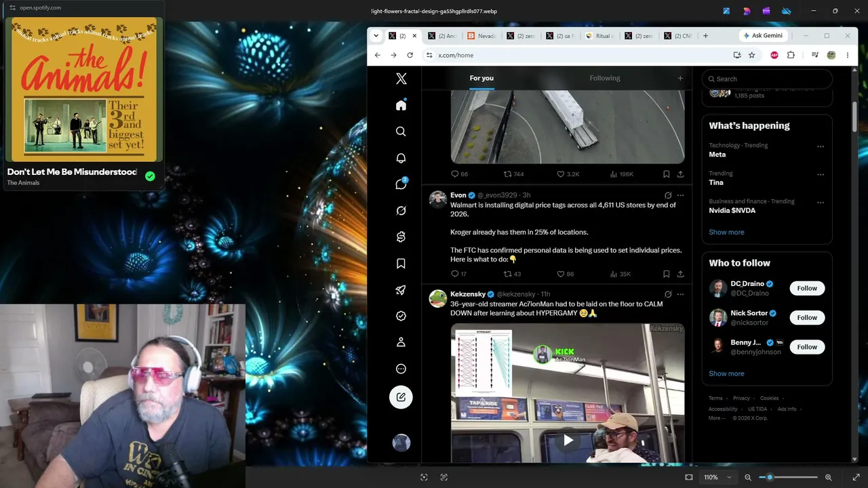The image size is (868, 488).
Task: Open options for the Tina trending topic
Action: [821, 174]
